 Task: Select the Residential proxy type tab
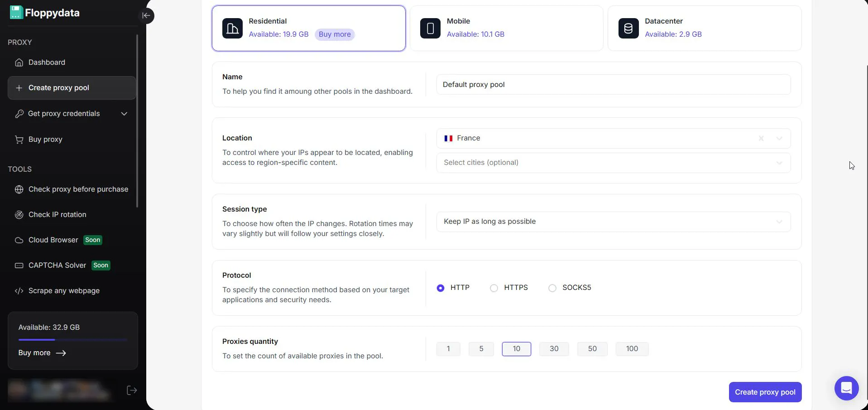click(x=309, y=28)
